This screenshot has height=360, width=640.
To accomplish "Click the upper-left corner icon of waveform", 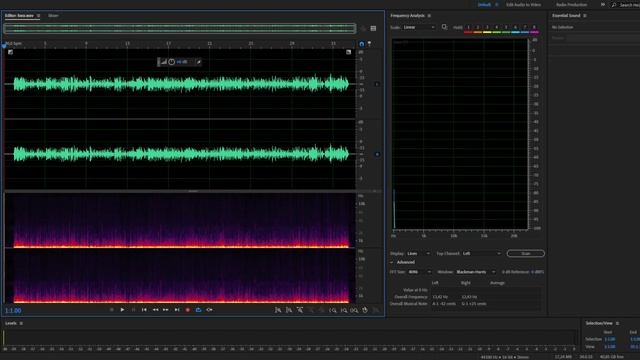I will point(11,52).
